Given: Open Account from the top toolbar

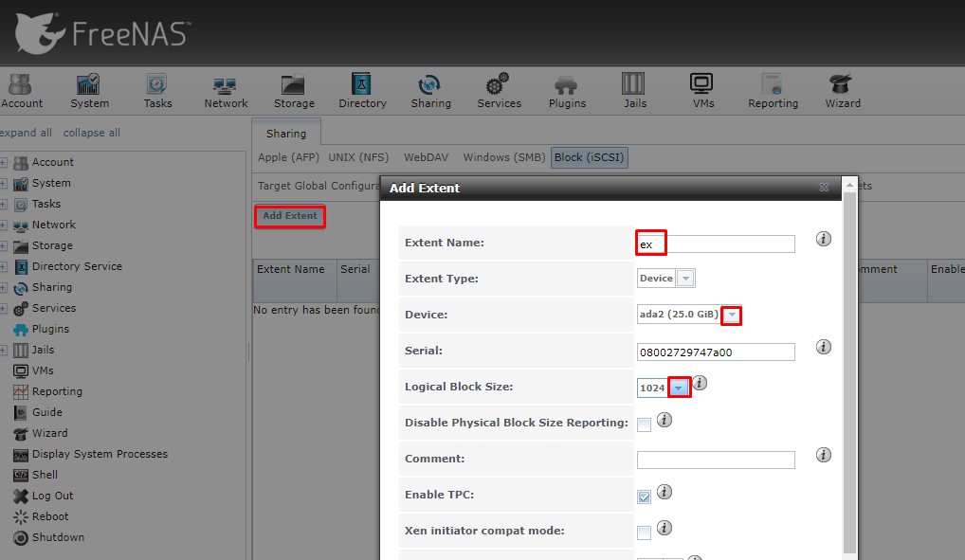Looking at the screenshot, I should click(x=22, y=91).
